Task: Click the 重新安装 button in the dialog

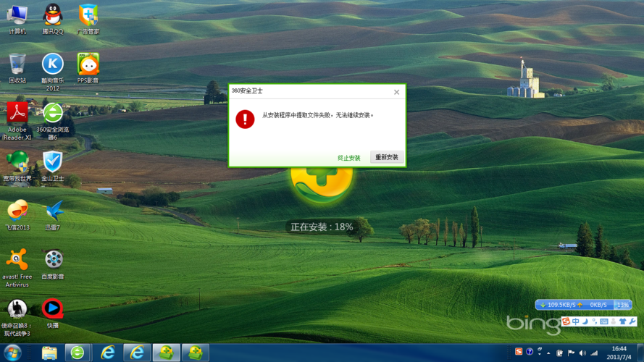Action: (387, 157)
